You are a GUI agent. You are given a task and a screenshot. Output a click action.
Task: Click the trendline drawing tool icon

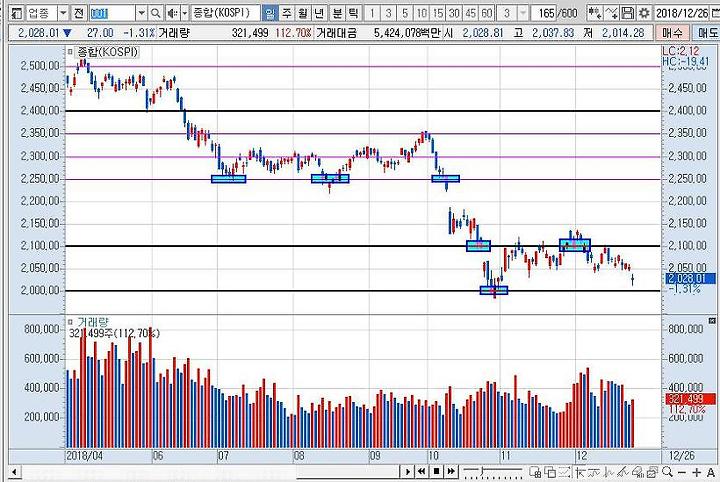coord(624,471)
